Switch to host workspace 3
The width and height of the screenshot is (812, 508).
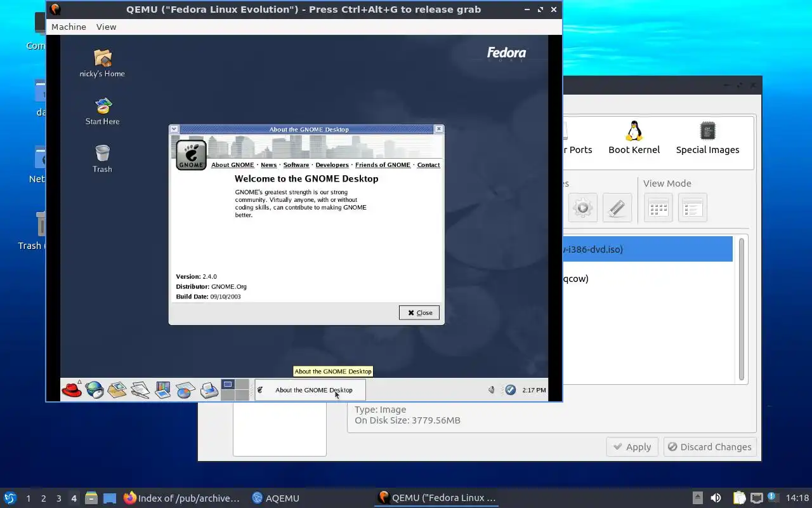coord(58,498)
